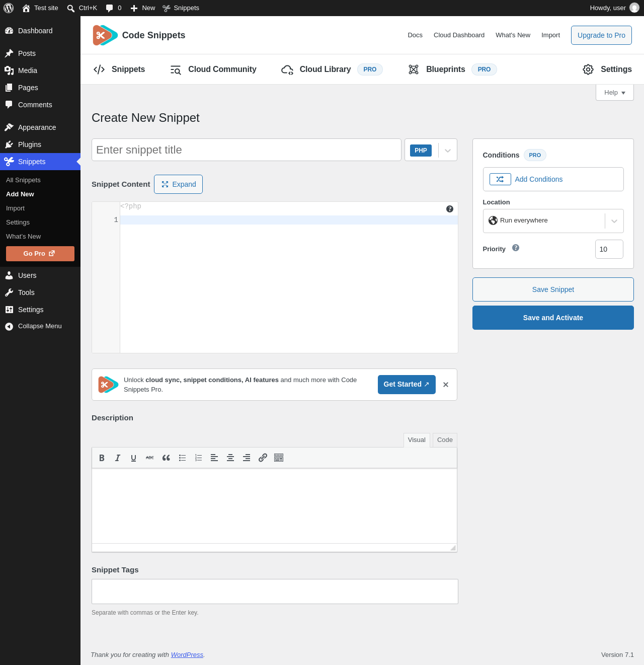Viewport: 644px width, 665px height.
Task: View comments count in admin bar
Action: point(114,8)
